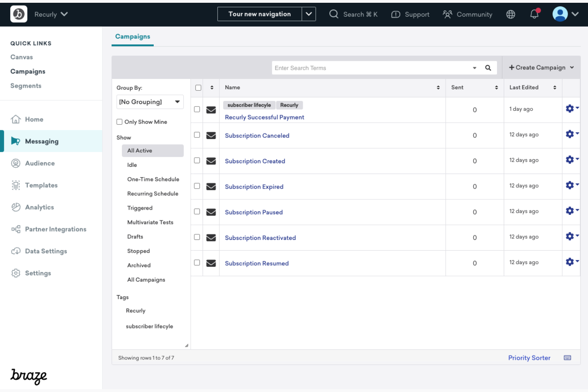Screen dimensions: 588x392
Task: Open gear menu for Subscription Canceled
Action: coord(572,134)
